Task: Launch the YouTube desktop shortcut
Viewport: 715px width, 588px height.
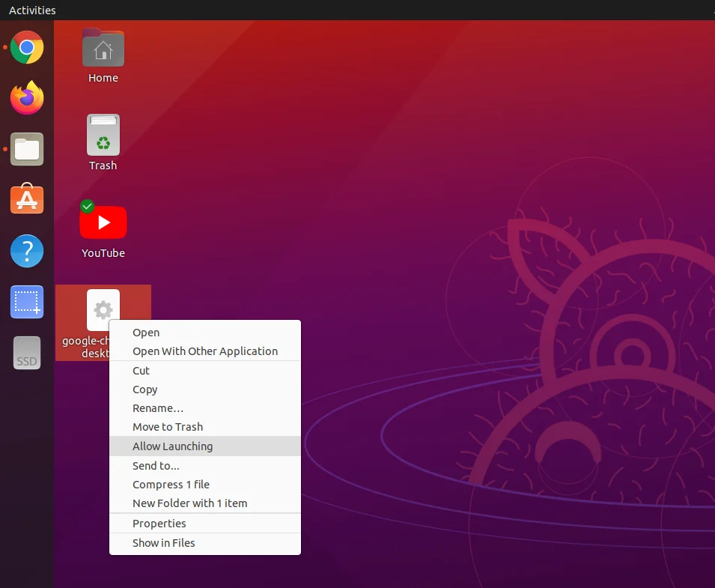Action: (x=103, y=222)
